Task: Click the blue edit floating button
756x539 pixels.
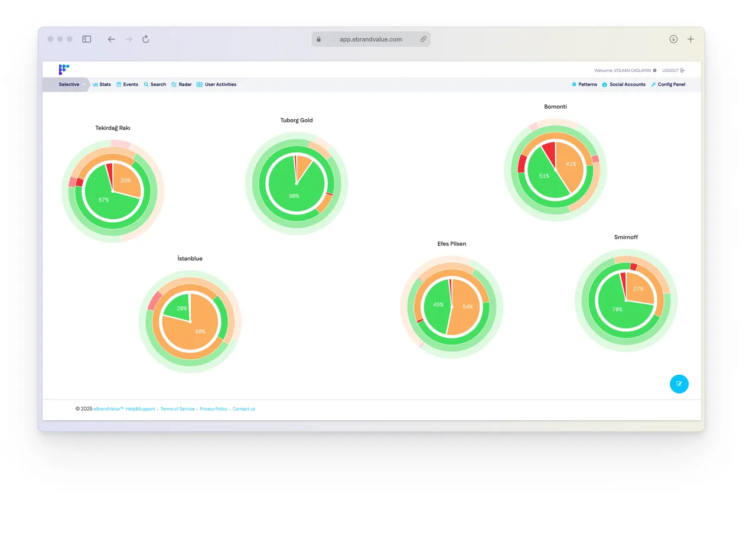Action: point(679,384)
